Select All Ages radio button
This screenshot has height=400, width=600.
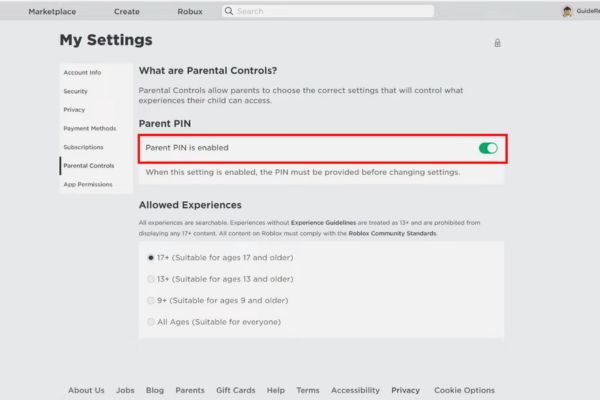[x=151, y=322]
